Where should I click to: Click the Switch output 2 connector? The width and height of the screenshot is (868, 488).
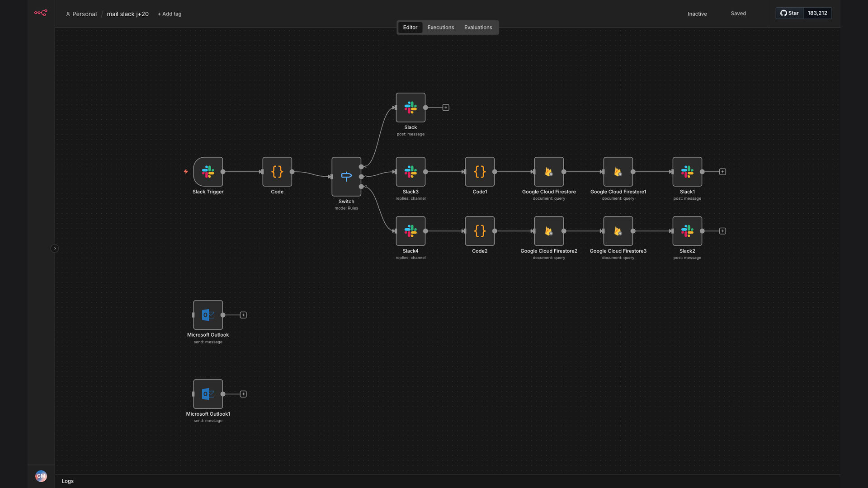tap(361, 187)
